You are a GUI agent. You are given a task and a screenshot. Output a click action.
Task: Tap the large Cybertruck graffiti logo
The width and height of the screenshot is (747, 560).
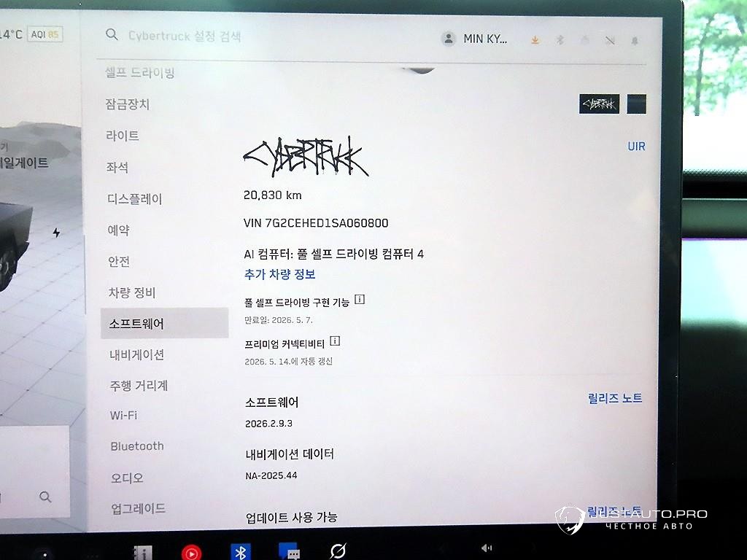click(306, 156)
